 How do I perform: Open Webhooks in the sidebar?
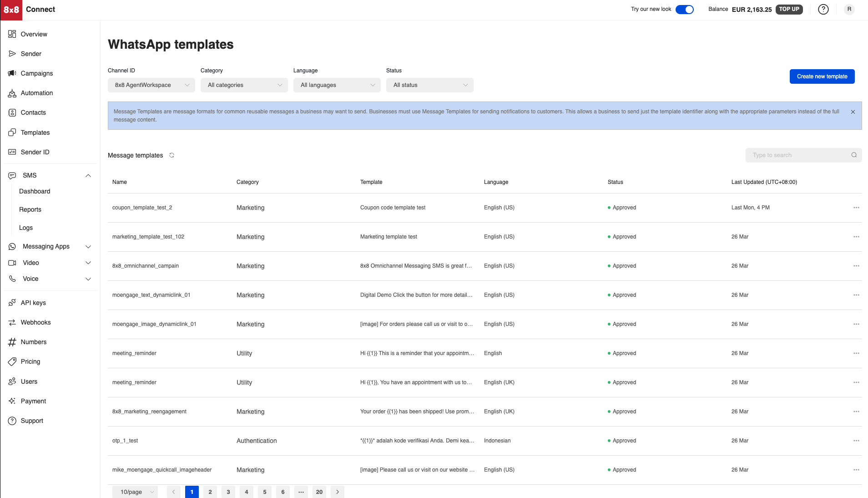(x=35, y=322)
